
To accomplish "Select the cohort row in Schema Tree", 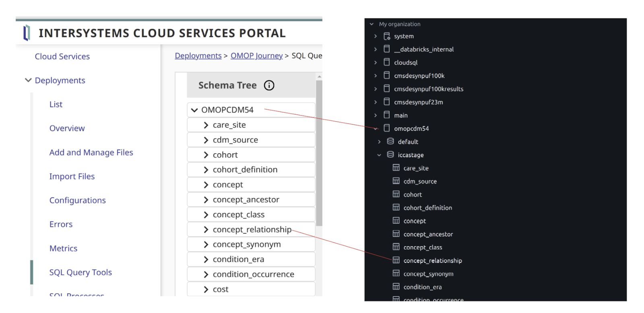I will pos(251,155).
